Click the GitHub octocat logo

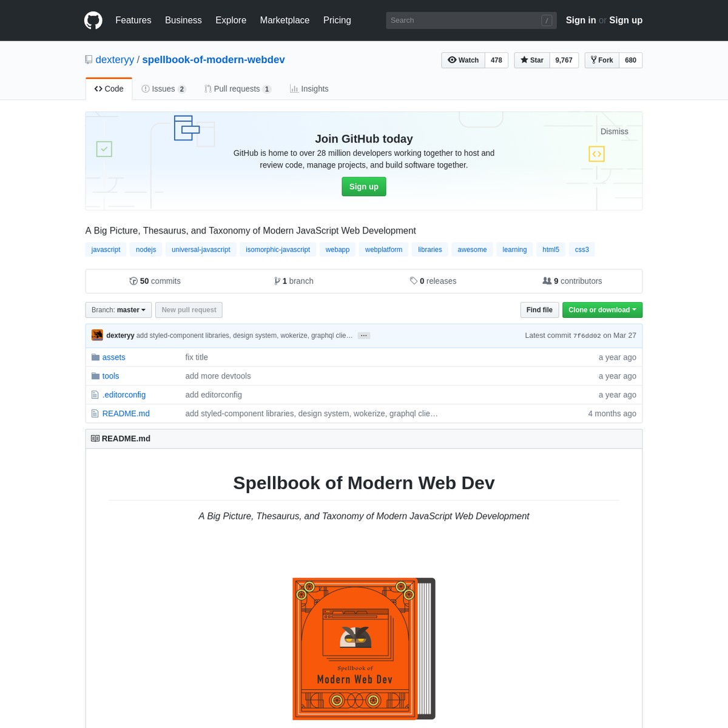click(93, 20)
